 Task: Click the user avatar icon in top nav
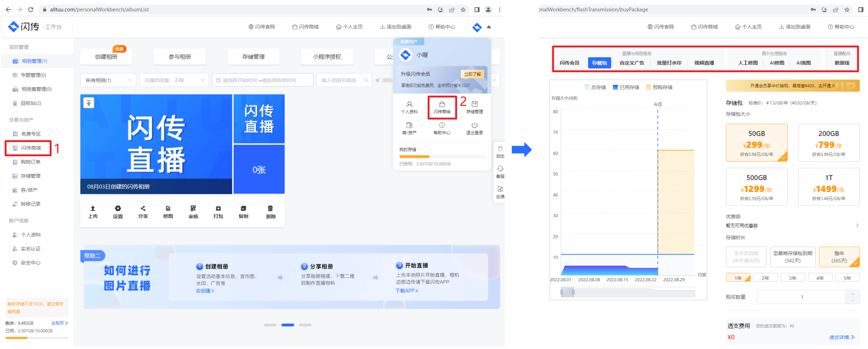(x=477, y=27)
